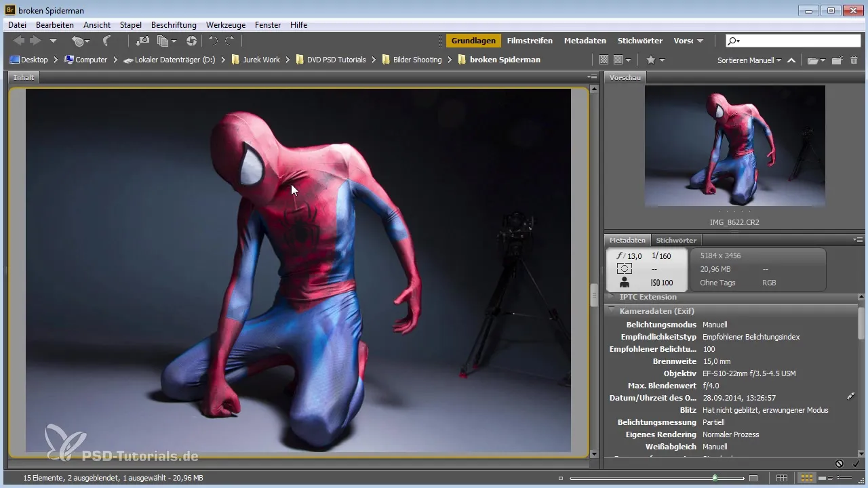Toggle the grid lock icon
Viewport: 868px width, 488px height.
(782, 479)
